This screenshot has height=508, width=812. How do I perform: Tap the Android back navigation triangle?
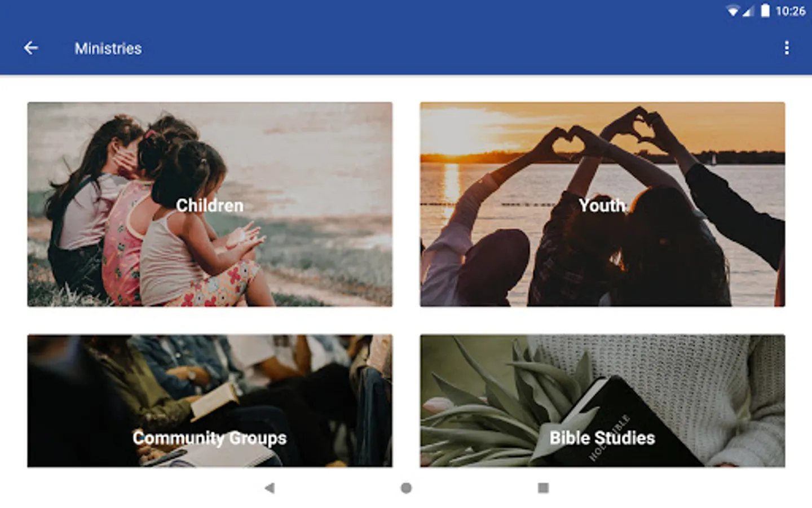[x=270, y=488]
